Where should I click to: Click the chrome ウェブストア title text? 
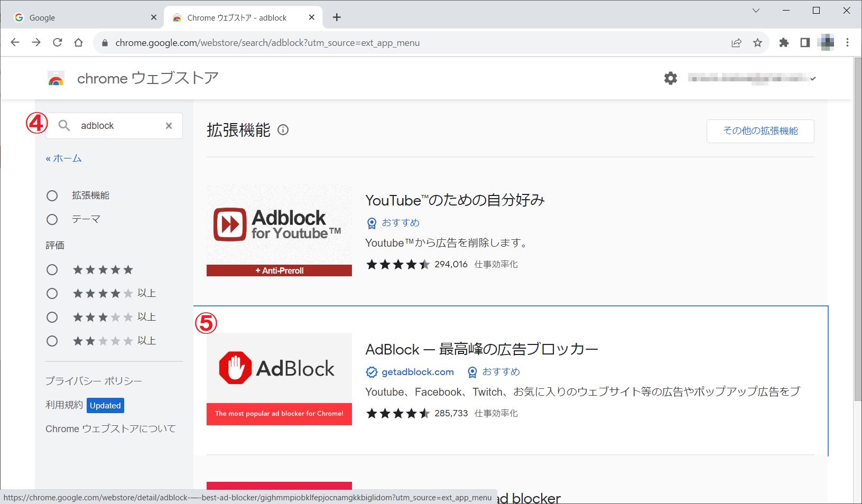148,78
